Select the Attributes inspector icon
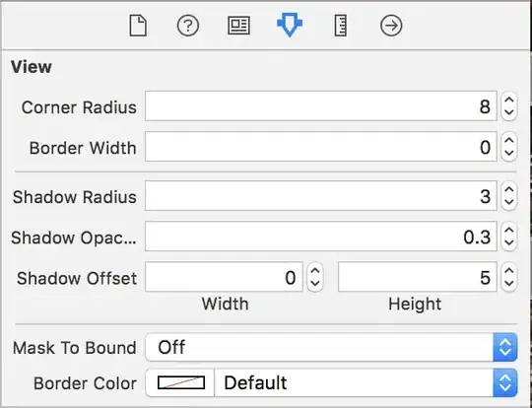 tap(290, 25)
